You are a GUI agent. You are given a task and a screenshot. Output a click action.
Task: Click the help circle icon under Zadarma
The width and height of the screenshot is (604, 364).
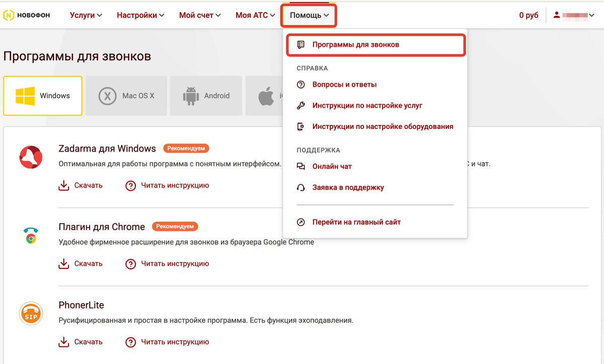[x=130, y=185]
